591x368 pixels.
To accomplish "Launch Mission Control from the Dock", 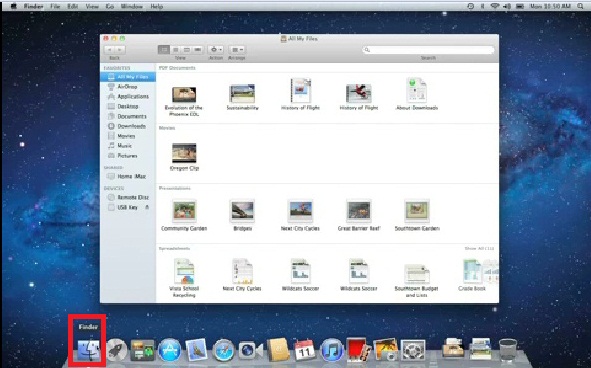I will click(142, 350).
